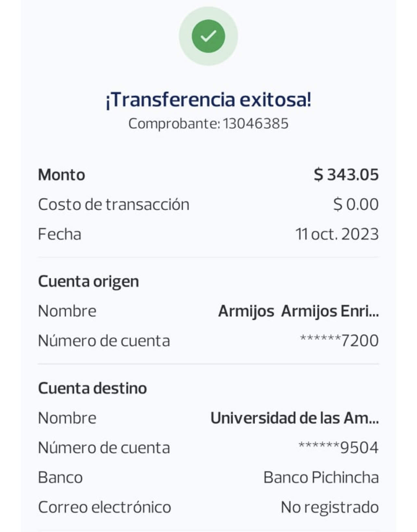The width and height of the screenshot is (417, 532).
Task: Click the Monto amount $ 343.05
Action: pos(346,175)
